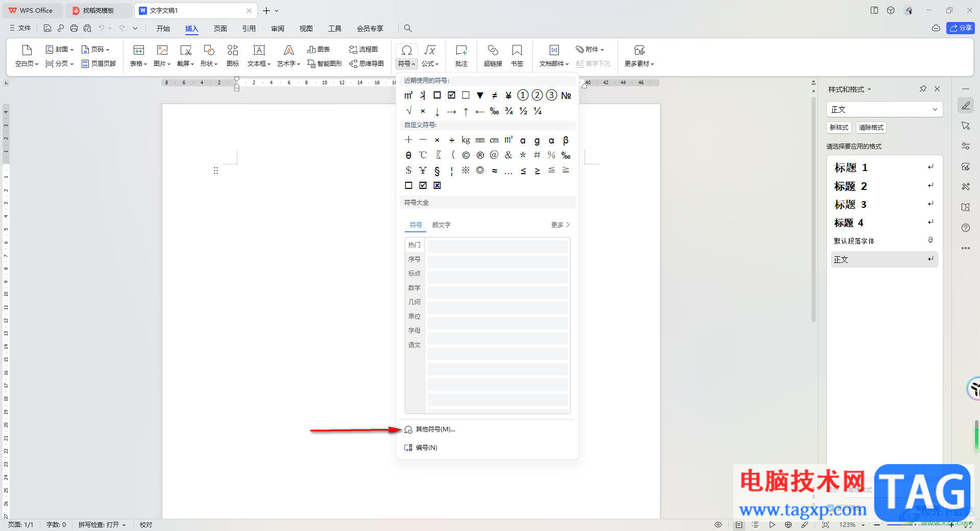Viewport: 980px width, 531px height.
Task: Insert the circled number 1 symbol
Action: [x=523, y=95]
